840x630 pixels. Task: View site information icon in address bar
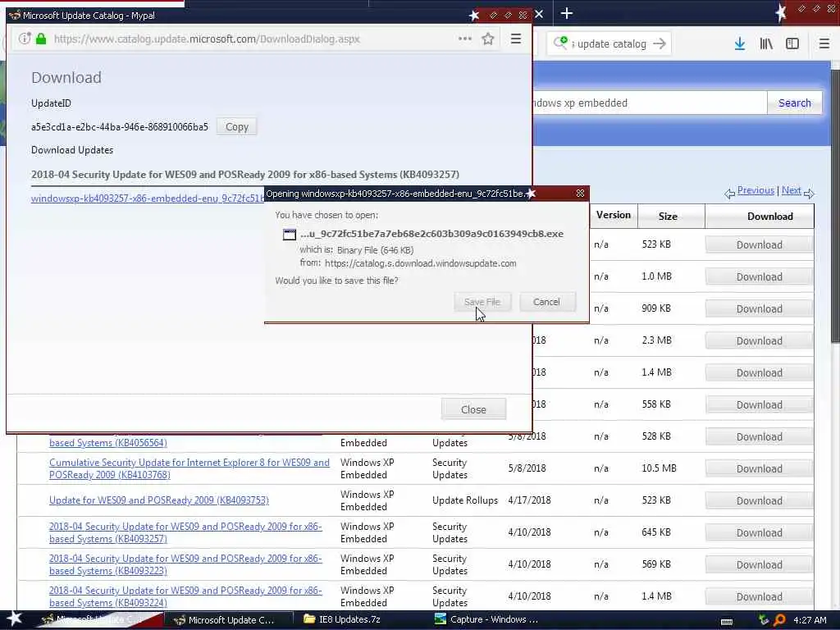pos(25,39)
